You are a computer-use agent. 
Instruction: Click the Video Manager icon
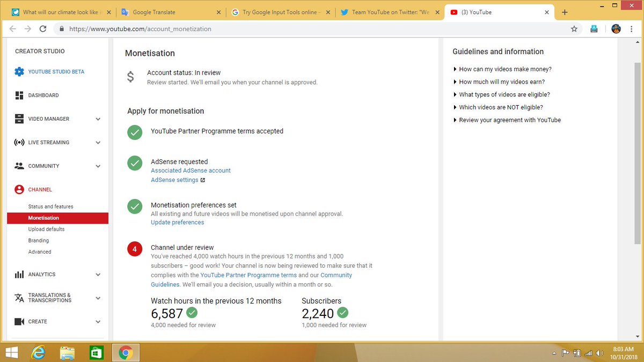(19, 119)
